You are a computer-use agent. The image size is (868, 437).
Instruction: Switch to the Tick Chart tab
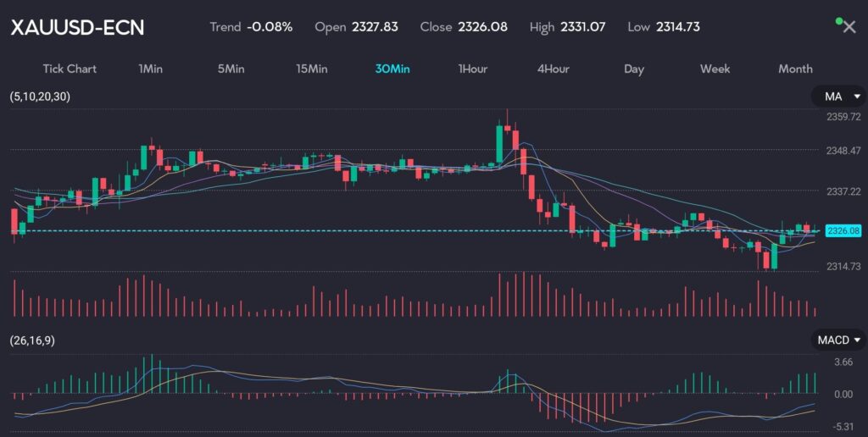click(x=70, y=69)
